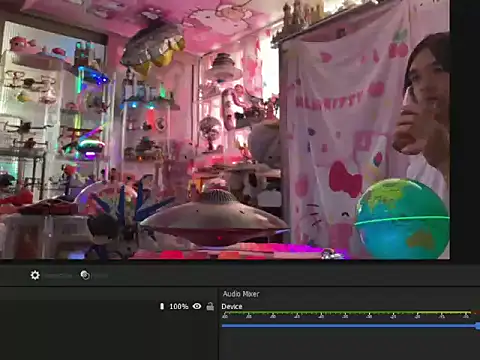Open source filters via circles icon
The height and width of the screenshot is (360, 480).
pyautogui.click(x=85, y=275)
